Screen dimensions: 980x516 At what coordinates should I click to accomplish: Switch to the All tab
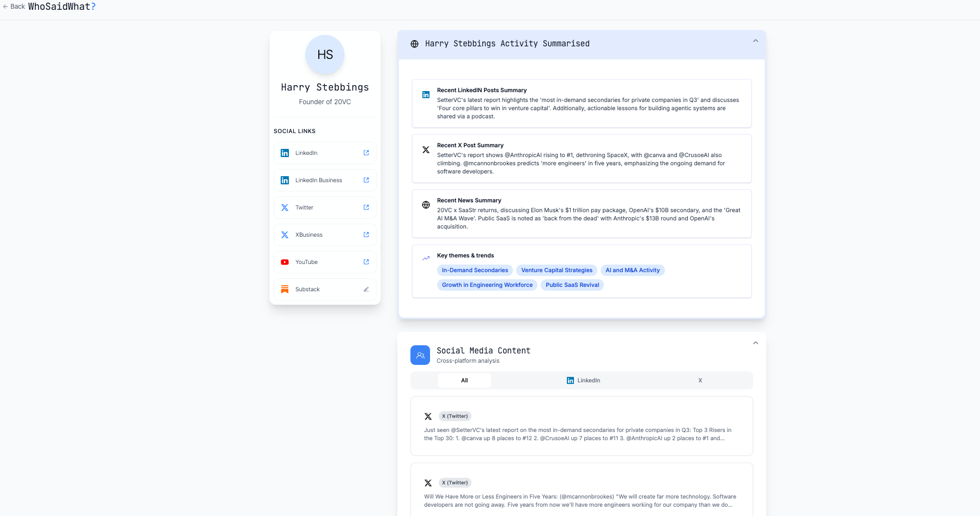(464, 381)
